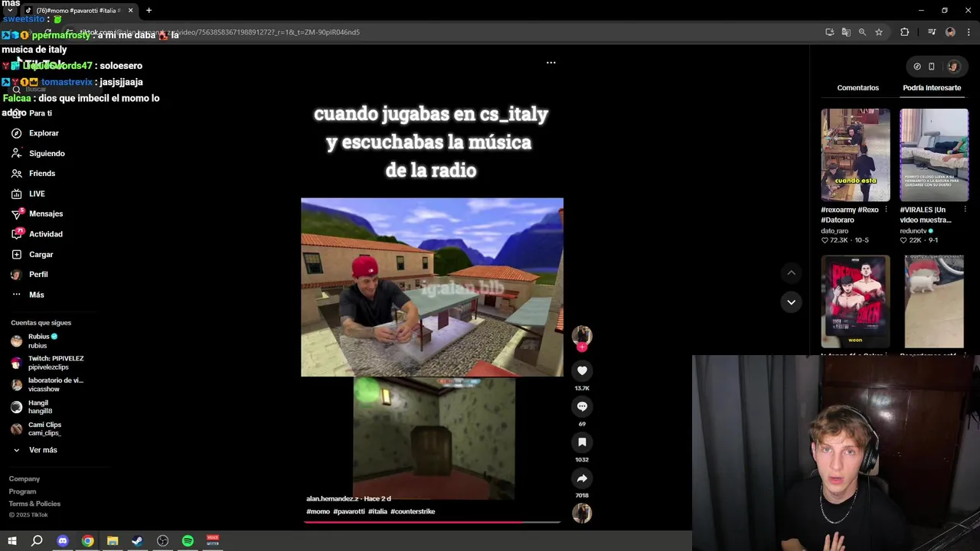Open the Program footer link
This screenshot has height=551, width=980.
click(x=22, y=491)
